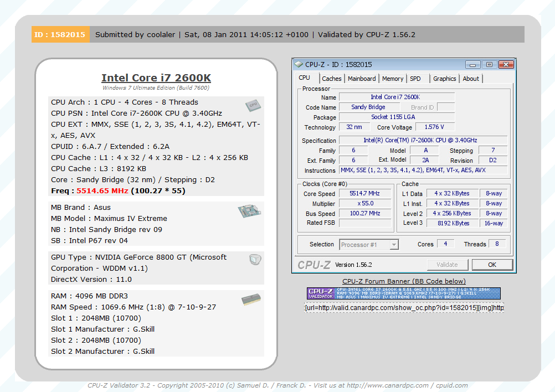The width and height of the screenshot is (555, 392).
Task: Click the L1 Data value 4 x 32 KBytes
Action: (x=452, y=194)
